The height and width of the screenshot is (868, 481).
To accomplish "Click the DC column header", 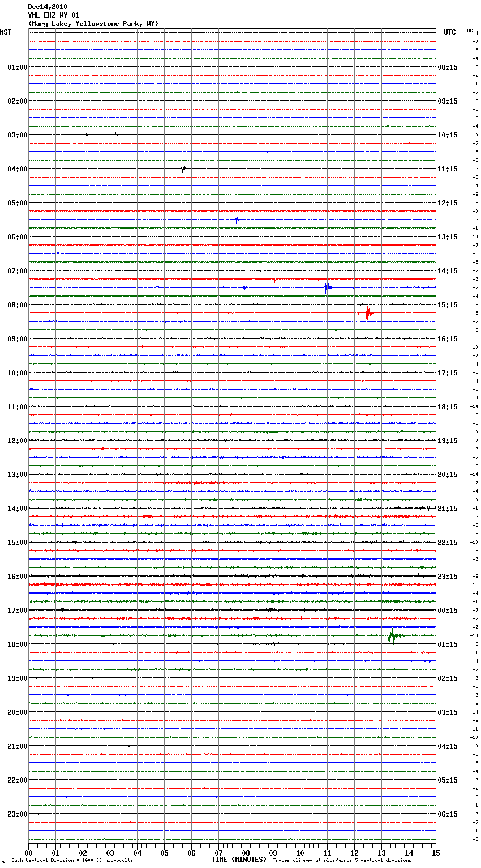I will point(470,31).
